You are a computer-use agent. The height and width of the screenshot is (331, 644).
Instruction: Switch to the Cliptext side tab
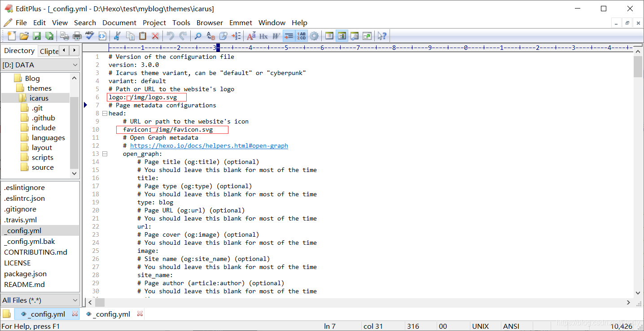[x=49, y=51]
